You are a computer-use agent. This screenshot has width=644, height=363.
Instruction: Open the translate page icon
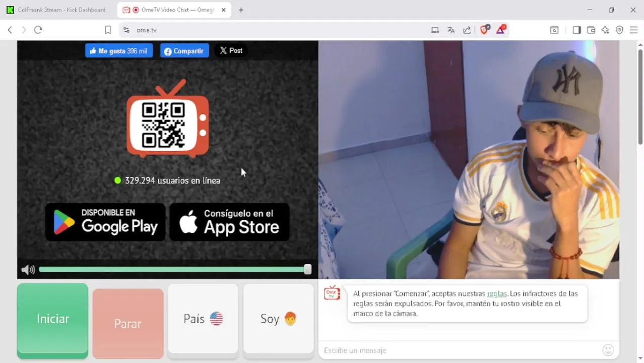point(451,30)
